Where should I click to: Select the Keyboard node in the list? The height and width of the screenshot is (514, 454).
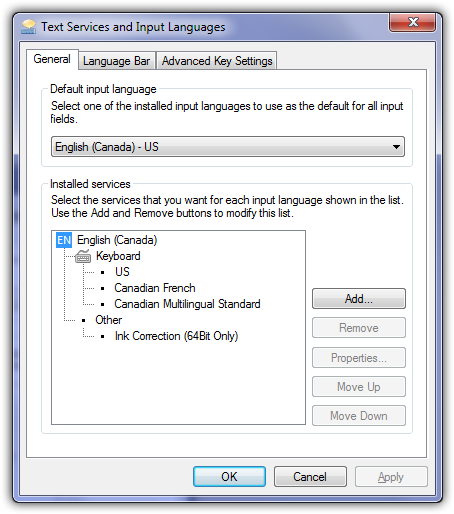118,256
